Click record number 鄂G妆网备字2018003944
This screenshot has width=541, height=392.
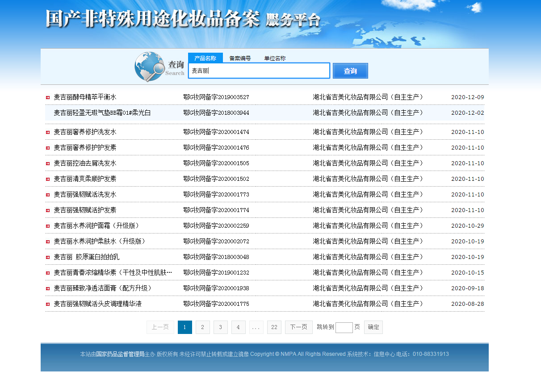tap(216, 113)
